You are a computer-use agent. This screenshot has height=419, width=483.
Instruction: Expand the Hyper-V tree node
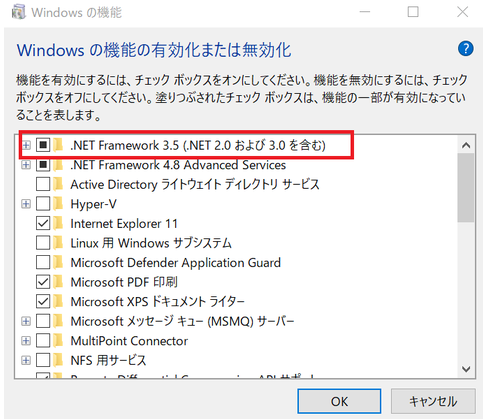click(x=26, y=204)
